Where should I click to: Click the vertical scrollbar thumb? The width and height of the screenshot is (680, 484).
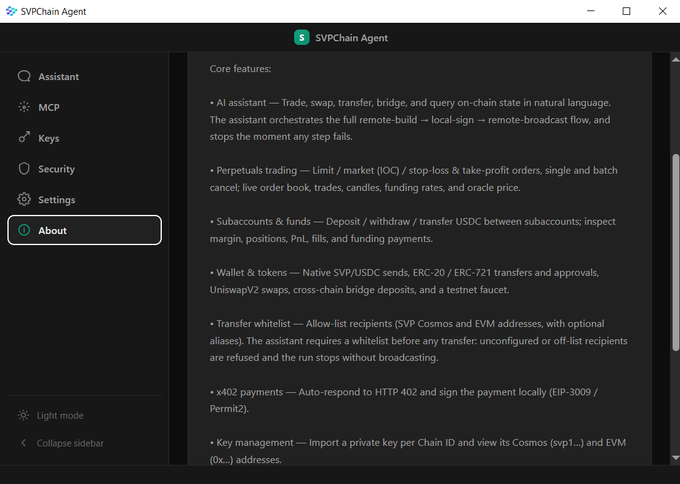[x=675, y=252]
